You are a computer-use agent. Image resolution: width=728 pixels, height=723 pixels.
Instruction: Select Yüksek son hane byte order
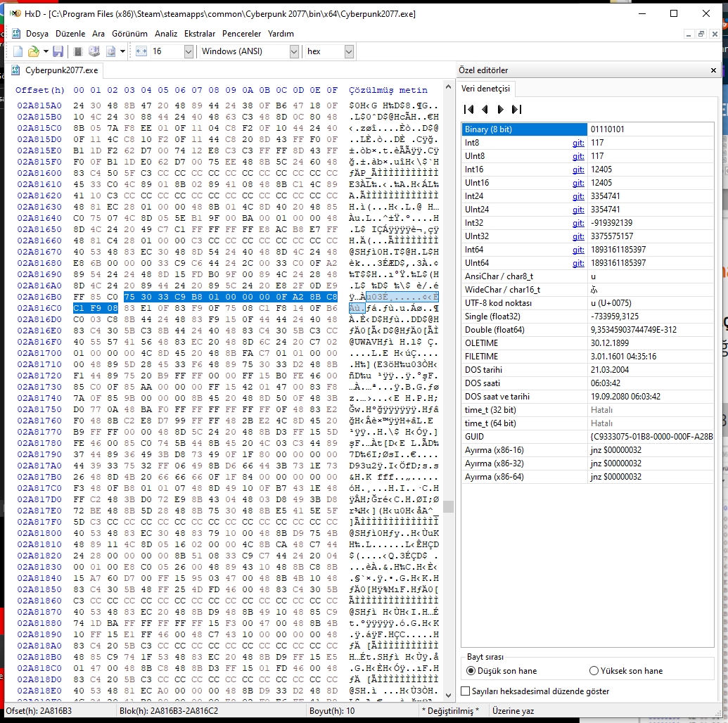[626, 670]
